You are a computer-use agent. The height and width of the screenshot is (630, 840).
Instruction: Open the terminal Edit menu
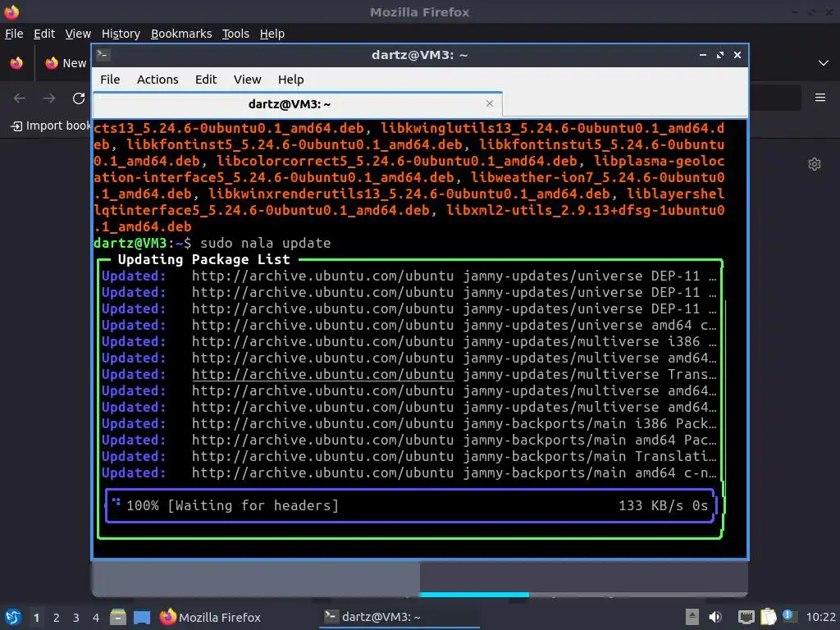click(x=206, y=80)
